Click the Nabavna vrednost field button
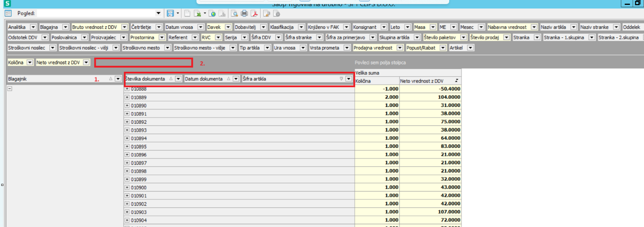The height and width of the screenshot is (227, 644). point(507,27)
